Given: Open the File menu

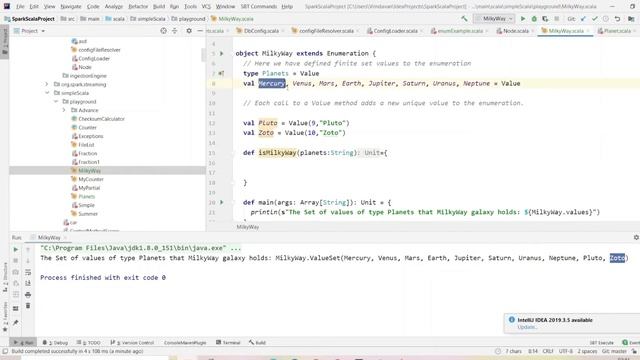Looking at the screenshot, I should tap(20, 7).
